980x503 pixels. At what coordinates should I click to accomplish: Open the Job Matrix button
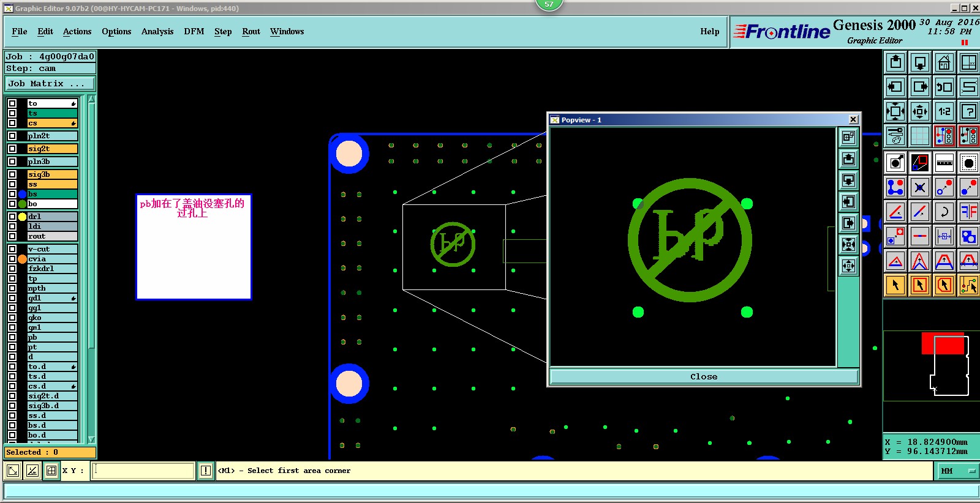50,84
